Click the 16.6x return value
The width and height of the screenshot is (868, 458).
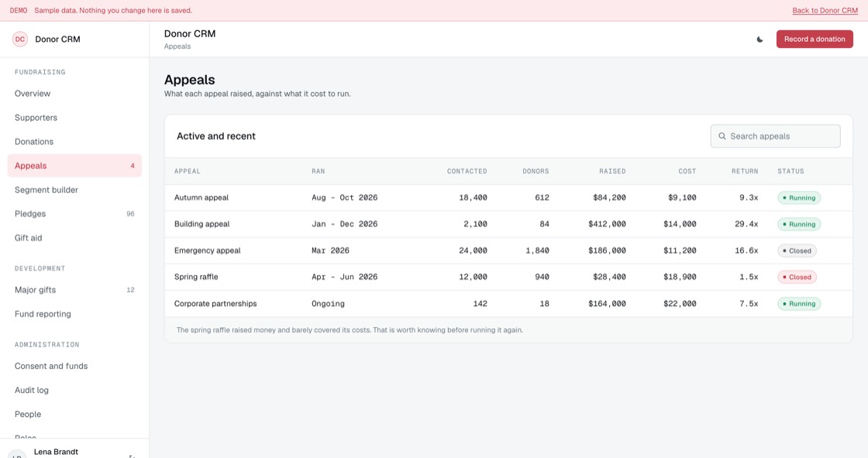point(747,251)
